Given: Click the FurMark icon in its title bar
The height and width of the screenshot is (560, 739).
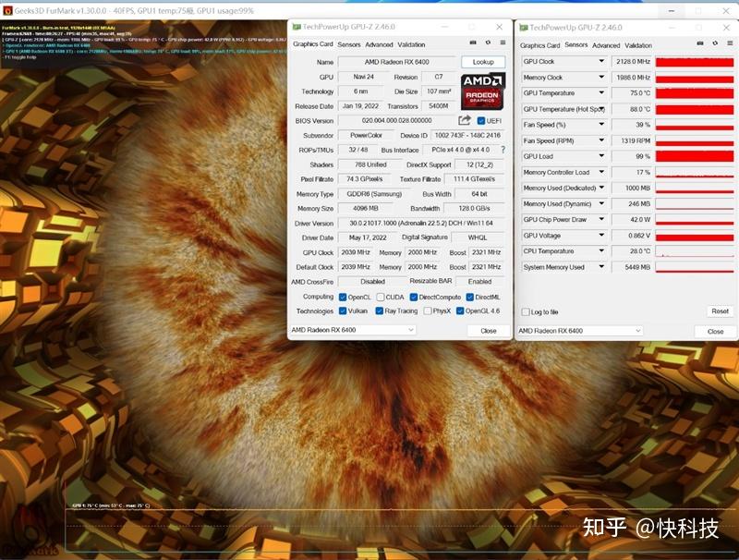Looking at the screenshot, I should click(9, 8).
